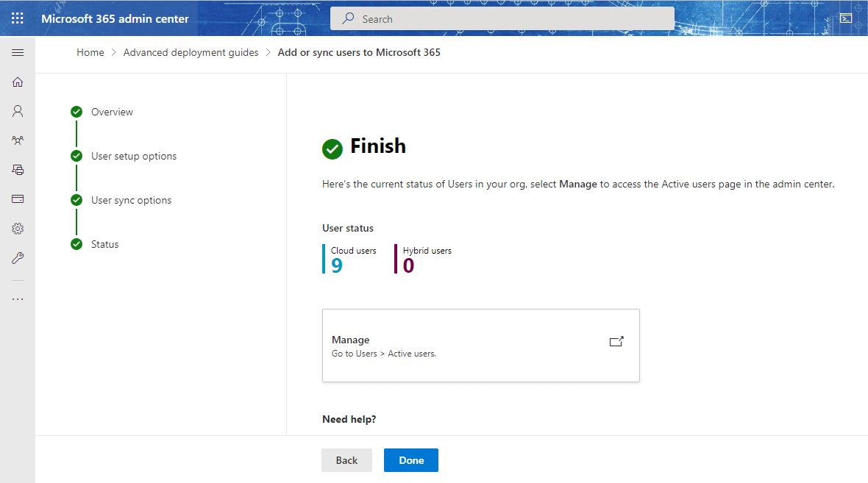Screen dimensions: 868x483
Task: Open Users from the sidebar person icon
Action: click(x=18, y=111)
